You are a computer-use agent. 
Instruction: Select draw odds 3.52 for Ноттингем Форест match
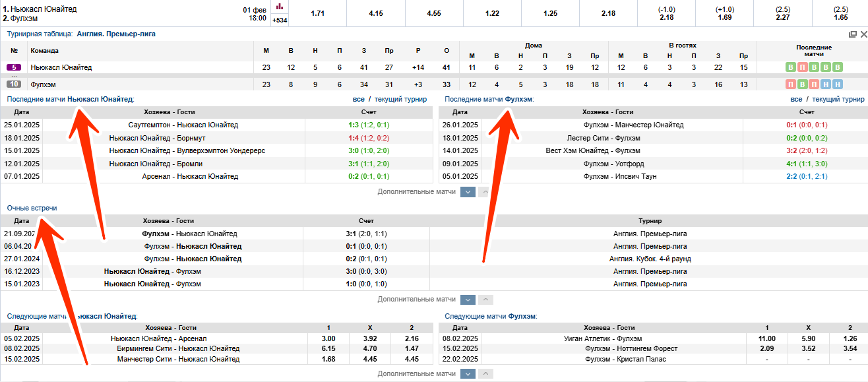(808, 348)
